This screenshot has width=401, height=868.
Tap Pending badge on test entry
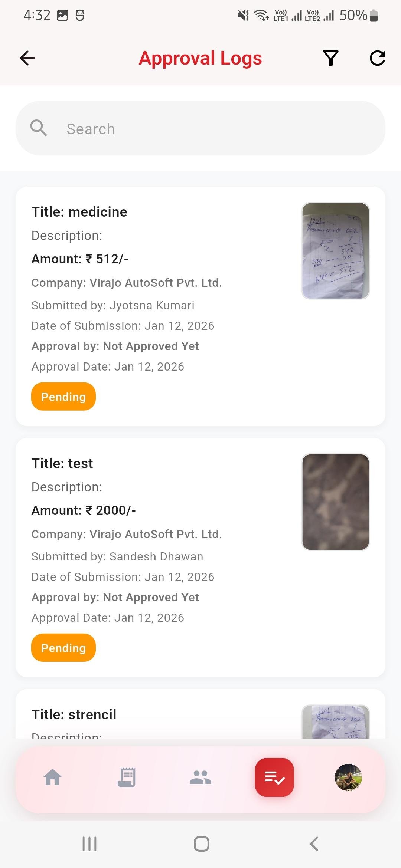(63, 648)
